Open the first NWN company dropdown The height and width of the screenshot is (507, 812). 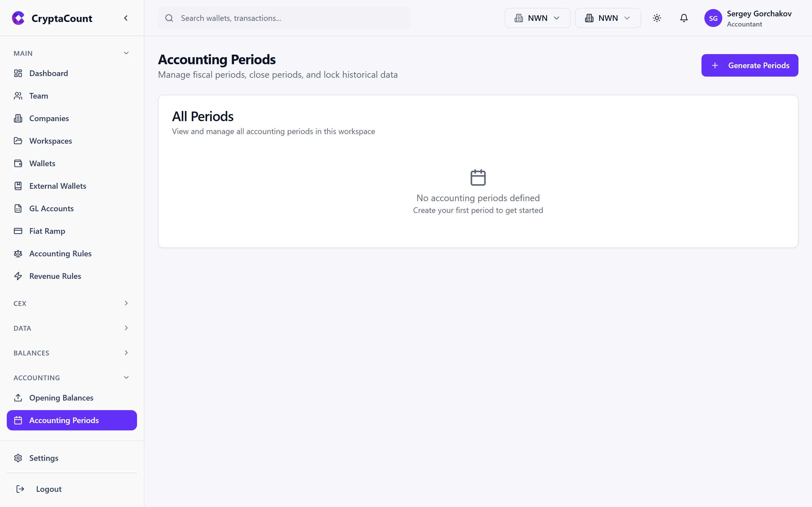(x=537, y=18)
